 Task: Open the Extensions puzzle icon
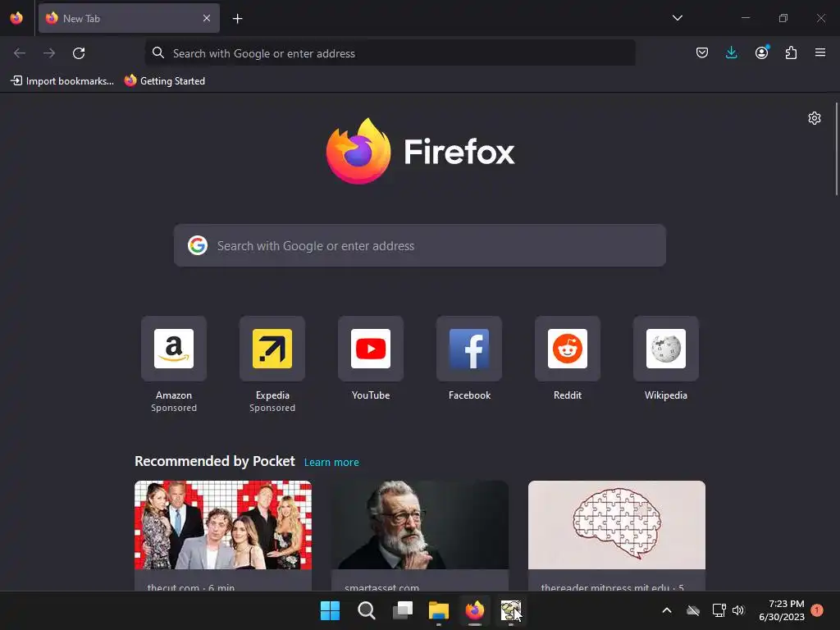coord(791,52)
